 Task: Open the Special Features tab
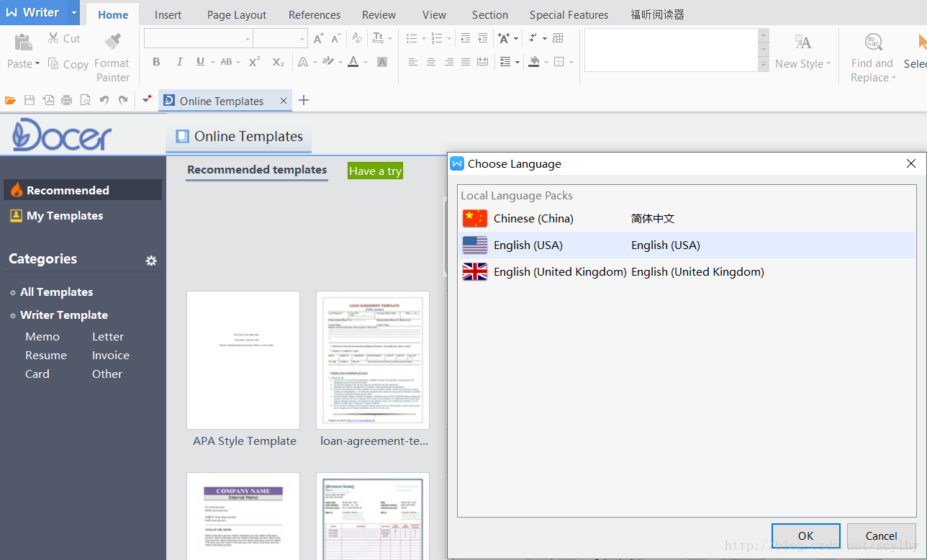(569, 14)
